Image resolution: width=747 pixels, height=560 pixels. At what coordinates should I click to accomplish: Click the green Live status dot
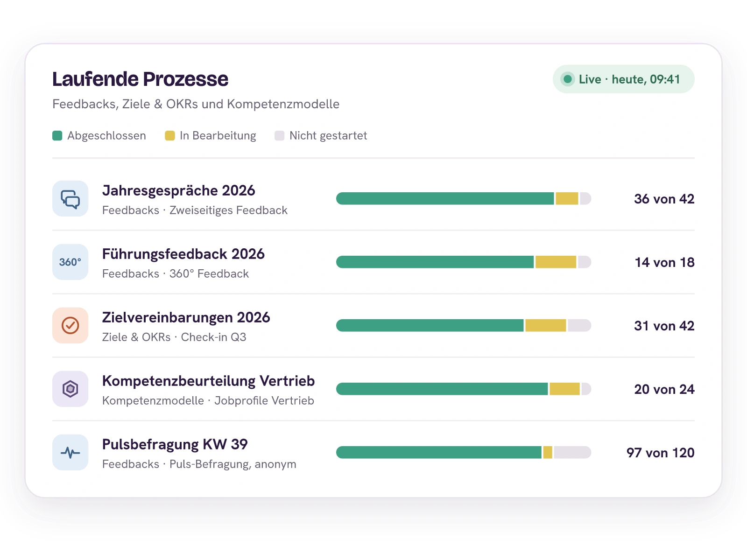pos(568,79)
